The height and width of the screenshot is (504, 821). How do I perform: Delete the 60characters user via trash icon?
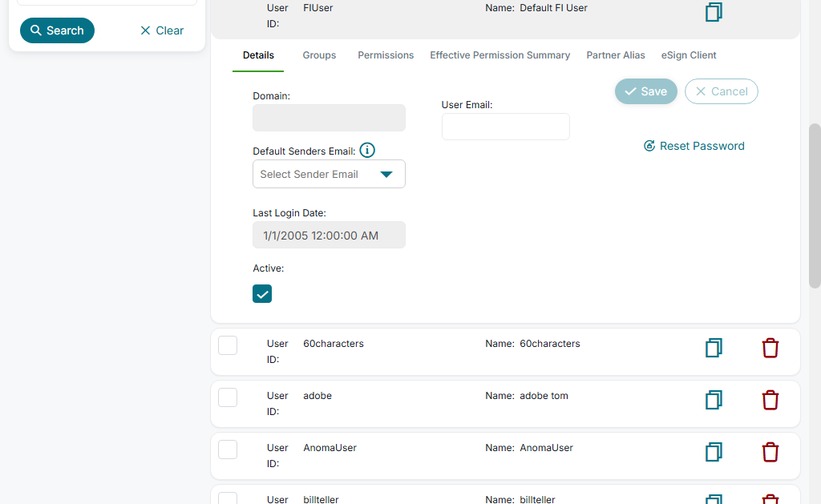coord(770,348)
